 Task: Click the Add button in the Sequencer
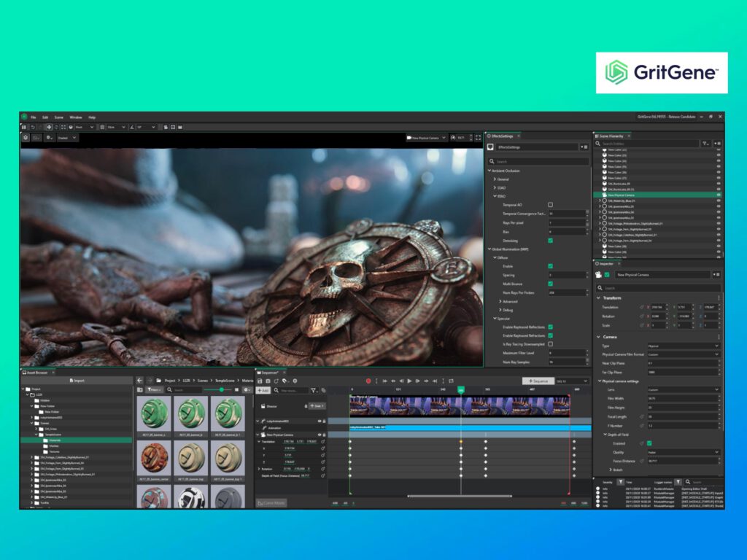point(263,391)
